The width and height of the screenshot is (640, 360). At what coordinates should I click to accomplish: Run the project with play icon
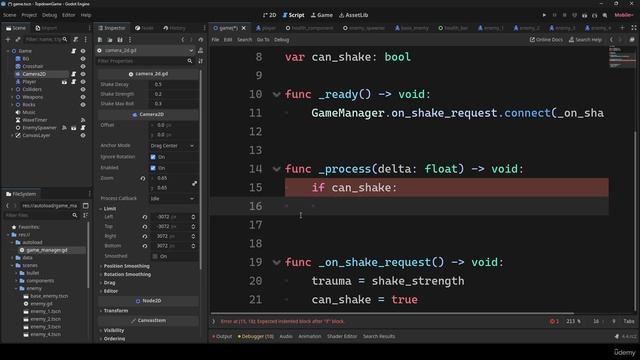tap(544, 15)
